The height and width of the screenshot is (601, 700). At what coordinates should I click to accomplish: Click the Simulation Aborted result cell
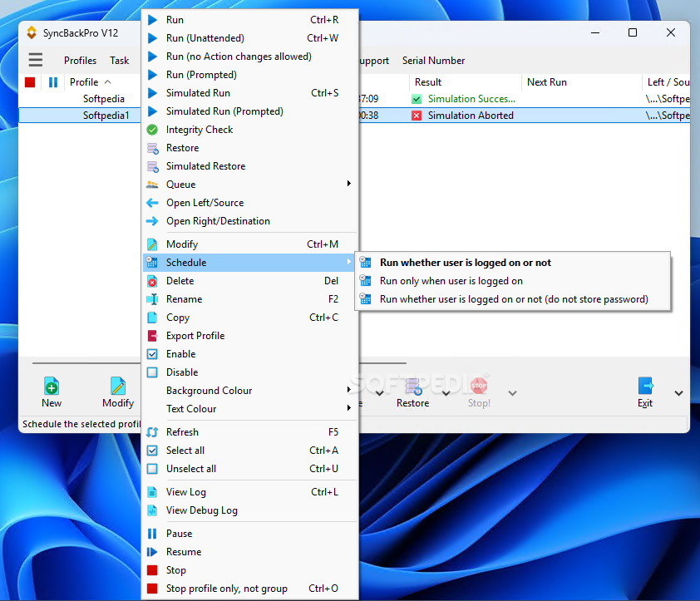(464, 116)
